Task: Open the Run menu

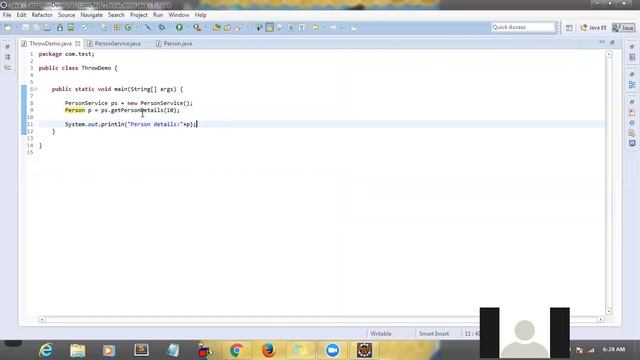Action: pyautogui.click(x=158, y=15)
